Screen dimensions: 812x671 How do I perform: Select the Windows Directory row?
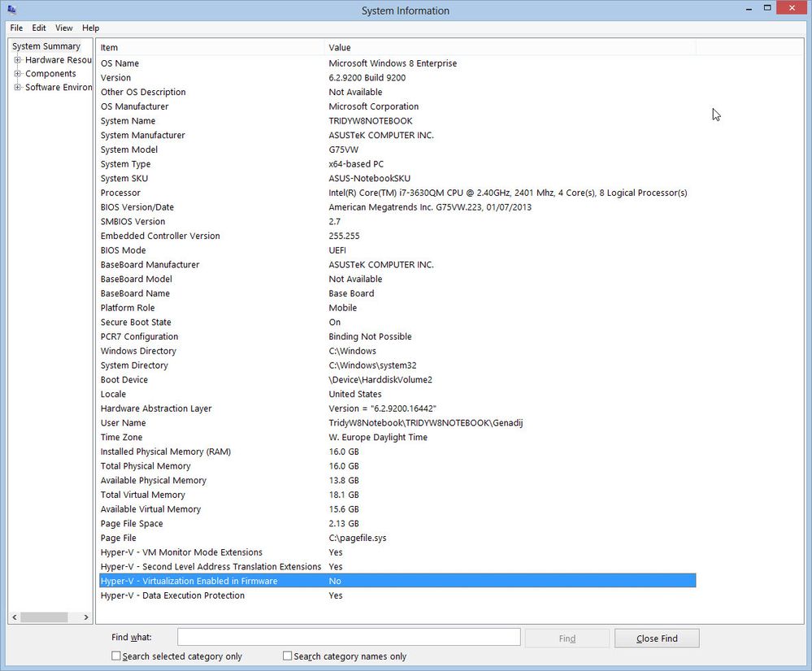click(x=397, y=351)
